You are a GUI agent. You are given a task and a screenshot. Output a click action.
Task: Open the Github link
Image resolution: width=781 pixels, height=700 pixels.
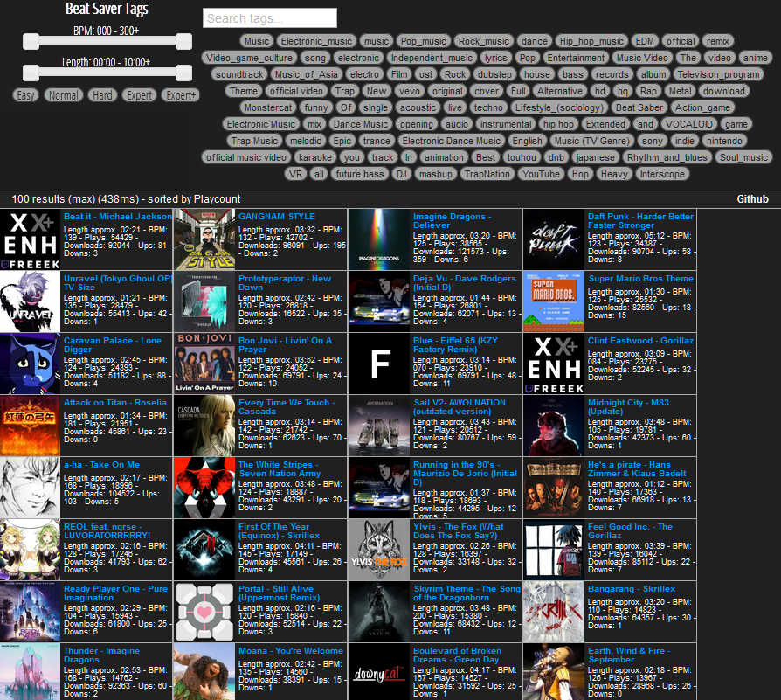coord(752,199)
